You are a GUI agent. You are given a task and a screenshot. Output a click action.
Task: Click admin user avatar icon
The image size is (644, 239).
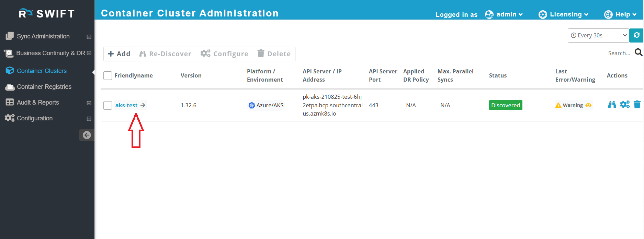[x=489, y=14]
